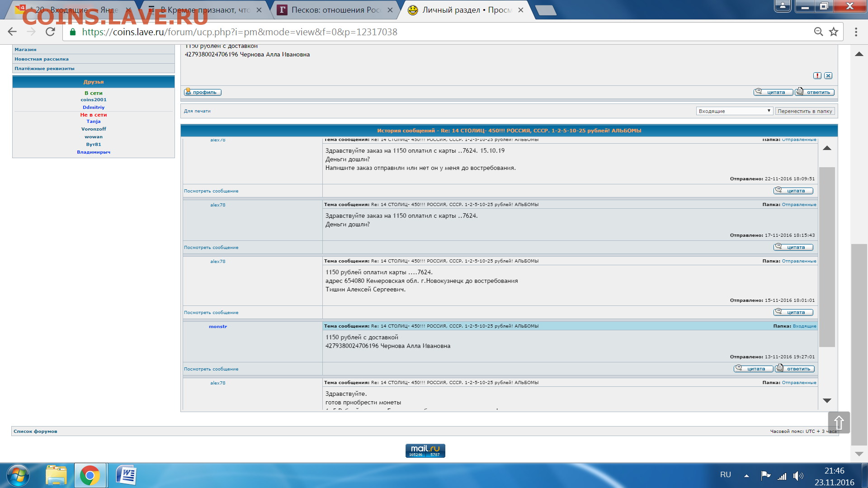
Task: Open the Для печати print link
Action: pyautogui.click(x=197, y=111)
